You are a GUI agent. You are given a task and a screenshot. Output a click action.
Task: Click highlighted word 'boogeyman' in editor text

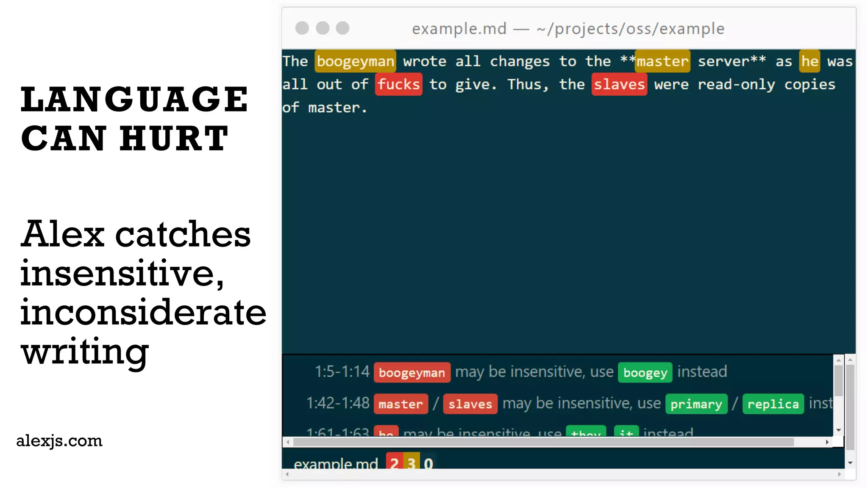coord(355,61)
